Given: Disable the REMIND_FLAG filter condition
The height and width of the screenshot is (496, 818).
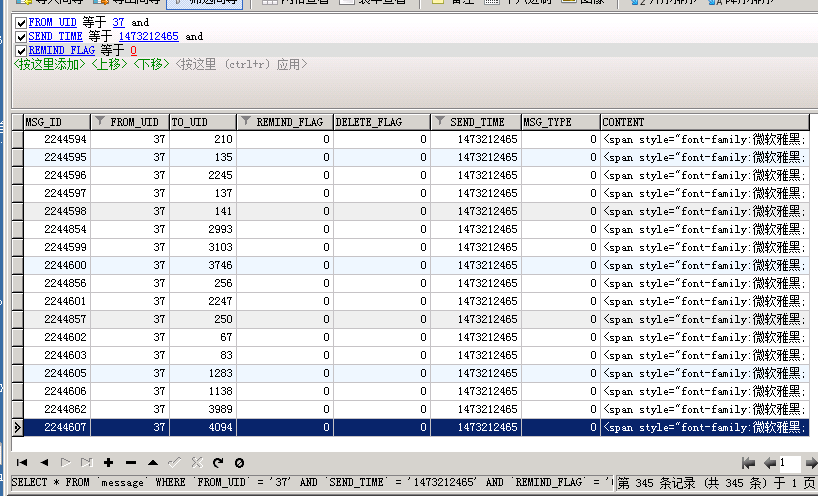Looking at the screenshot, I should 21,50.
